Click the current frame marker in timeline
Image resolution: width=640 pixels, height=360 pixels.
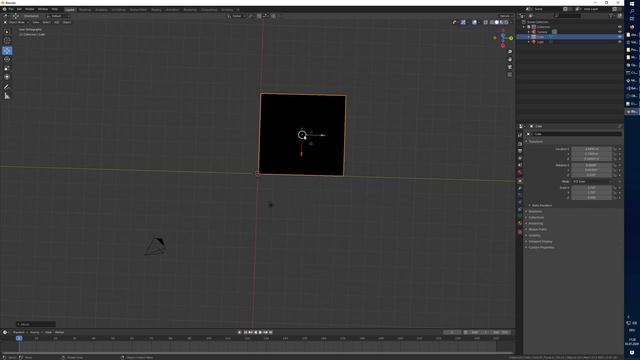click(19, 338)
